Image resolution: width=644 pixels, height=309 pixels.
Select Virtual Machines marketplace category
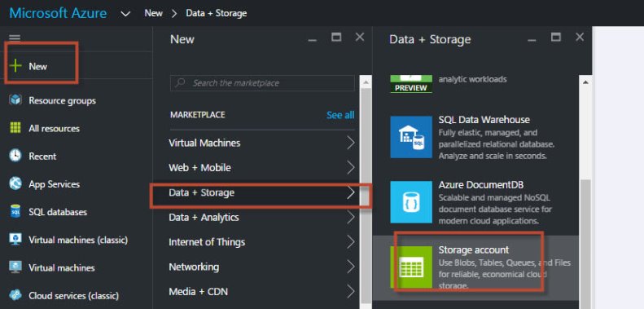tap(204, 143)
